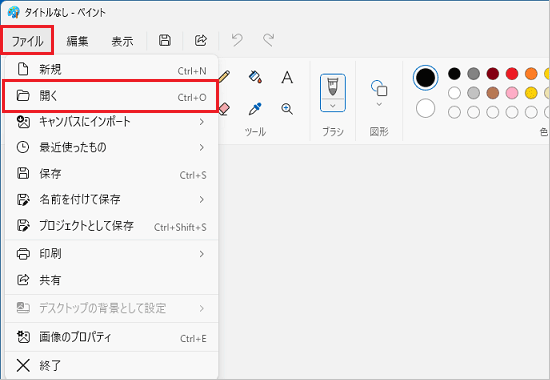Click the share icon in the top toolbar
Image resolution: width=550 pixels, height=380 pixels.
201,40
